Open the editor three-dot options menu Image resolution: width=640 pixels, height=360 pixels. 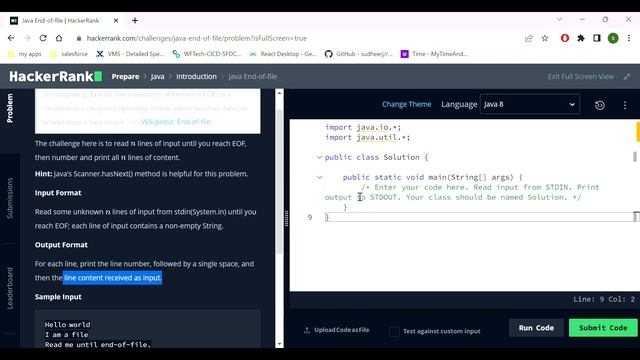coord(625,105)
